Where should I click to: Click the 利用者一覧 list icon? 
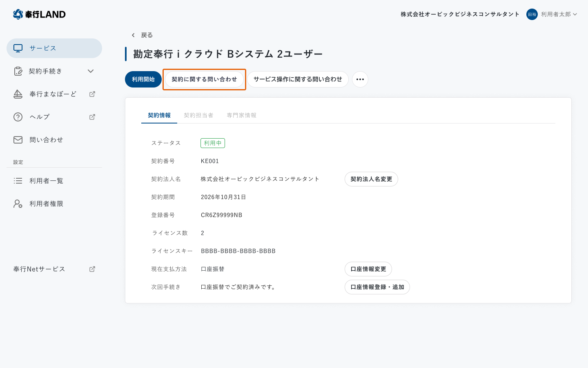pos(18,181)
